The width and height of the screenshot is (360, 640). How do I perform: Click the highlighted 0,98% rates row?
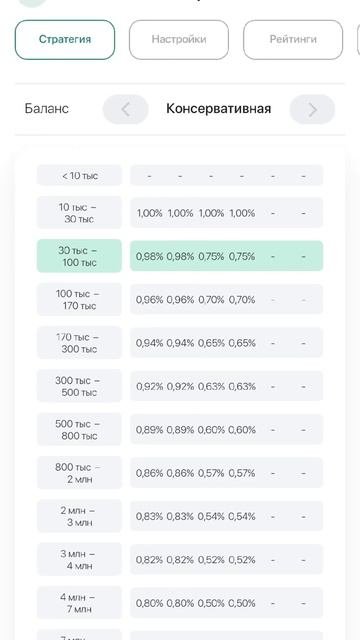coord(227,256)
